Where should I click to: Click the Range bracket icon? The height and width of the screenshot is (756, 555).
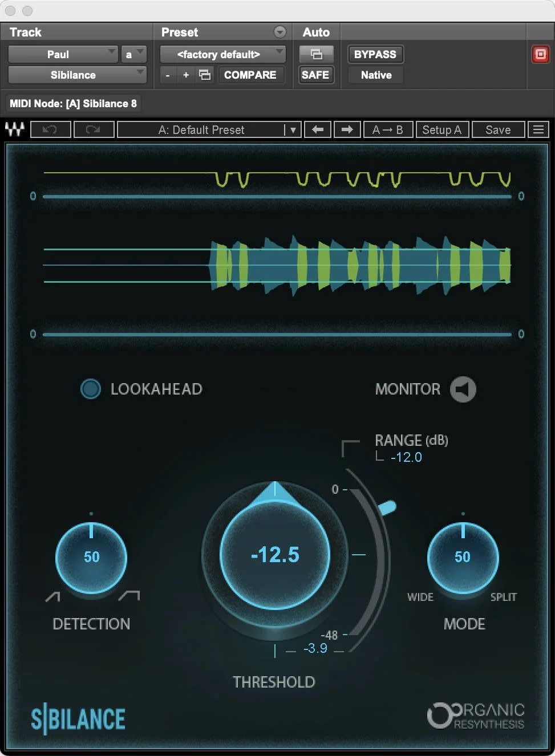pos(350,448)
